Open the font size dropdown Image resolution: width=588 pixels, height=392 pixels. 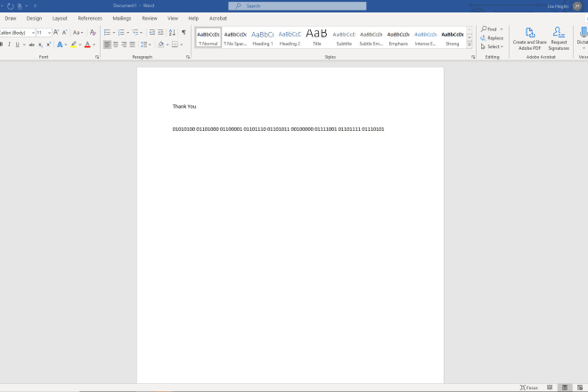[x=49, y=33]
